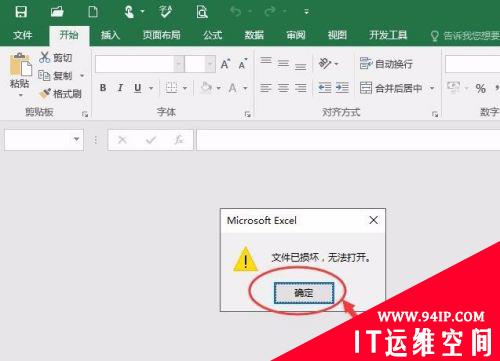
Task: Click Top Align icon
Action: pyautogui.click(x=266, y=62)
